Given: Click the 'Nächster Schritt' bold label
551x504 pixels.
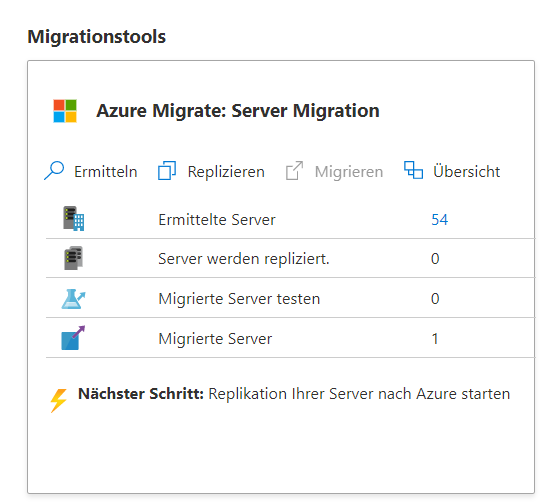Looking at the screenshot, I should coord(141,394).
